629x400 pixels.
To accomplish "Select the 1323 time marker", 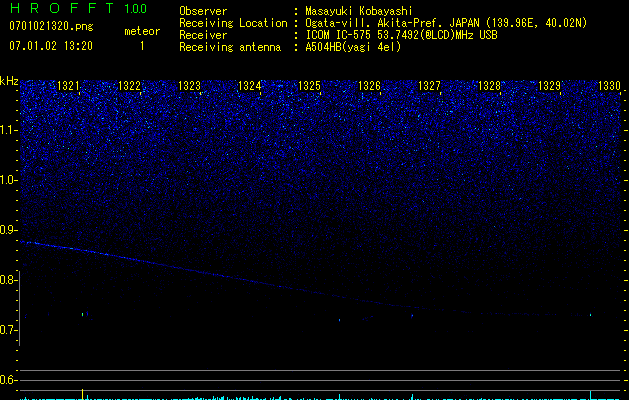I will [x=190, y=87].
